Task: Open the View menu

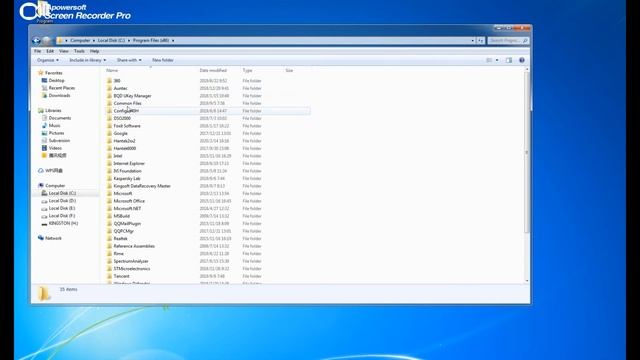Action: tap(64, 51)
